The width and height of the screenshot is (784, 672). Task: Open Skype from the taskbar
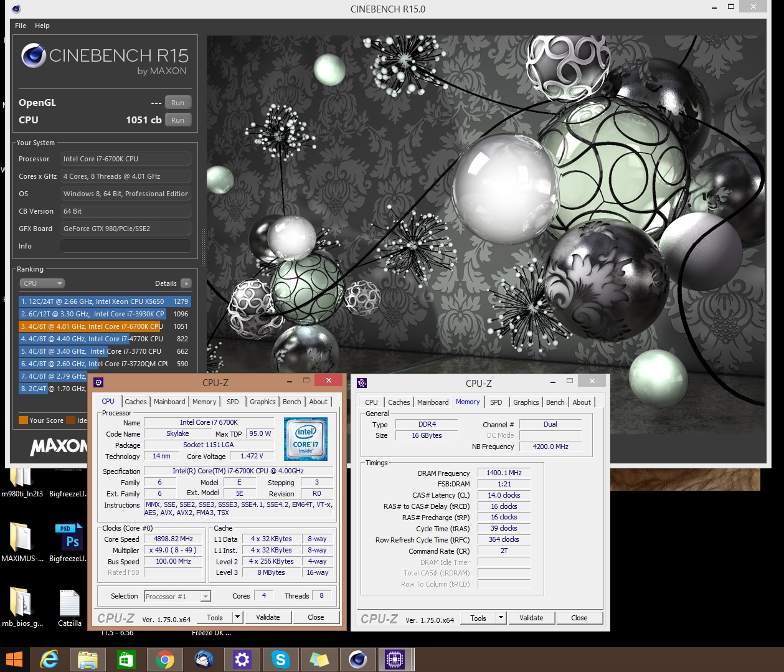(x=281, y=659)
